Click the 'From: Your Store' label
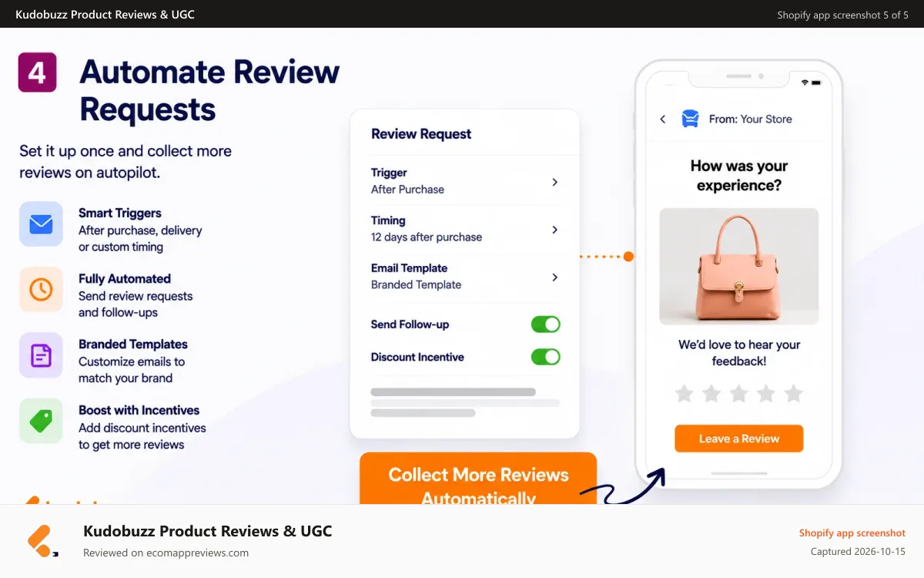The width and height of the screenshot is (924, 578). tap(751, 119)
